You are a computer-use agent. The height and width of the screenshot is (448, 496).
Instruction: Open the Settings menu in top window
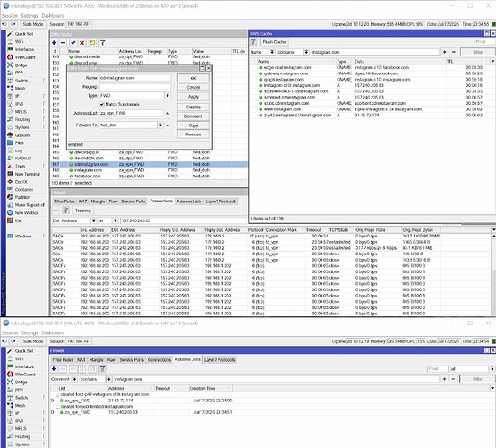tap(30, 16)
